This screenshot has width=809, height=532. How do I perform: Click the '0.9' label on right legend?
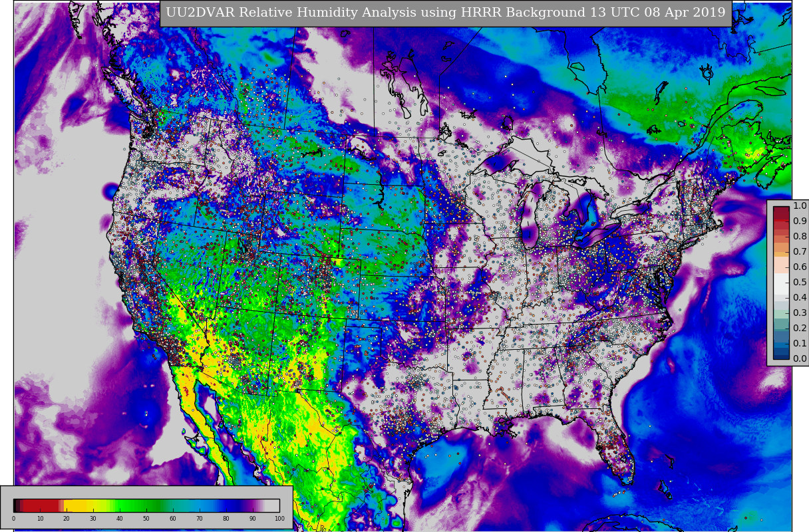click(x=800, y=221)
